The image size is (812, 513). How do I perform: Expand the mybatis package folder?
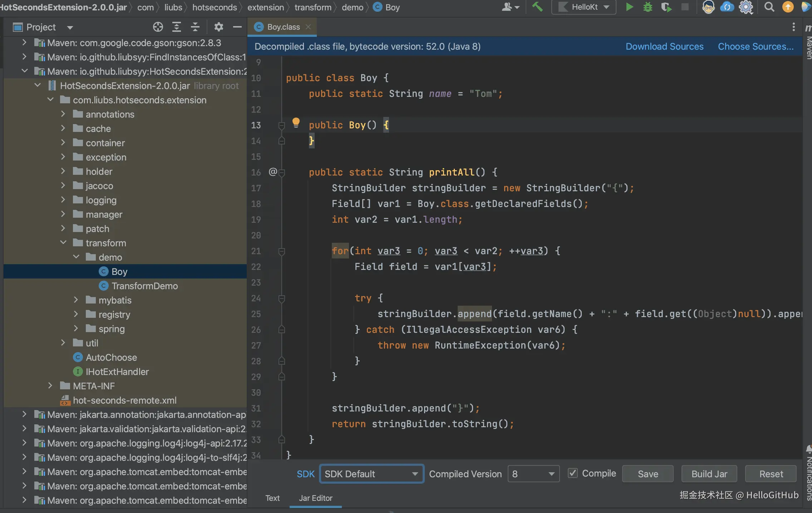tap(76, 300)
